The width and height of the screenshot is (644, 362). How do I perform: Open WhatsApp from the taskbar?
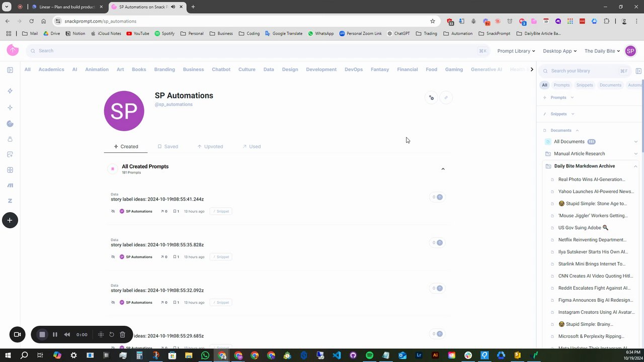coord(205,355)
